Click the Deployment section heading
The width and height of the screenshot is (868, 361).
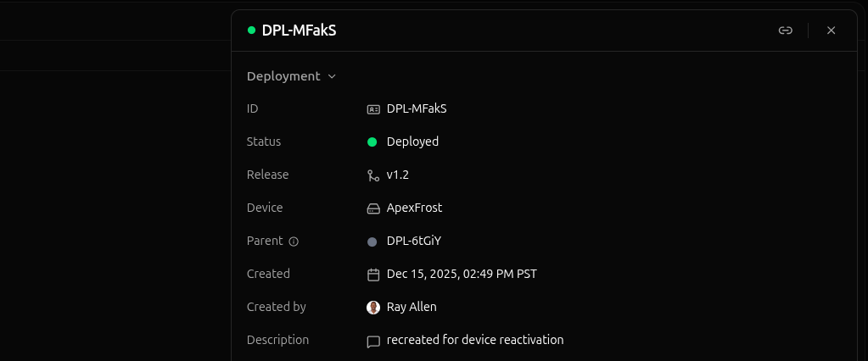coord(283,76)
